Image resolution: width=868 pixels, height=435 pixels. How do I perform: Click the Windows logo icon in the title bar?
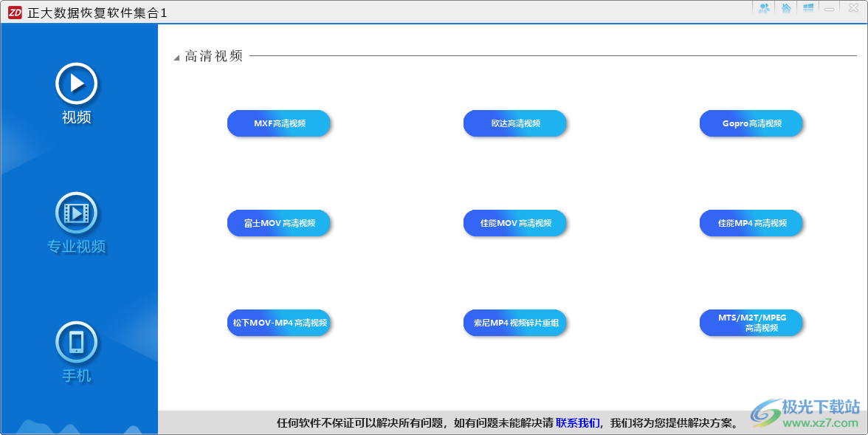point(807,8)
